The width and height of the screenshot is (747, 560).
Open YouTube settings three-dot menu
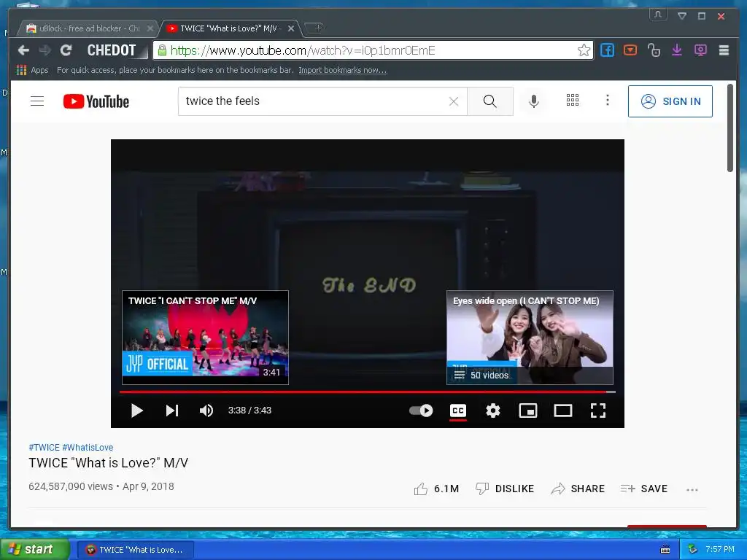coord(608,100)
